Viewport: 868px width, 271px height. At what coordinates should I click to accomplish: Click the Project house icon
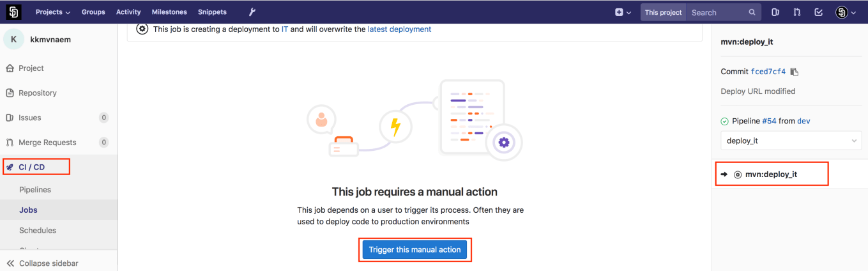coord(10,68)
